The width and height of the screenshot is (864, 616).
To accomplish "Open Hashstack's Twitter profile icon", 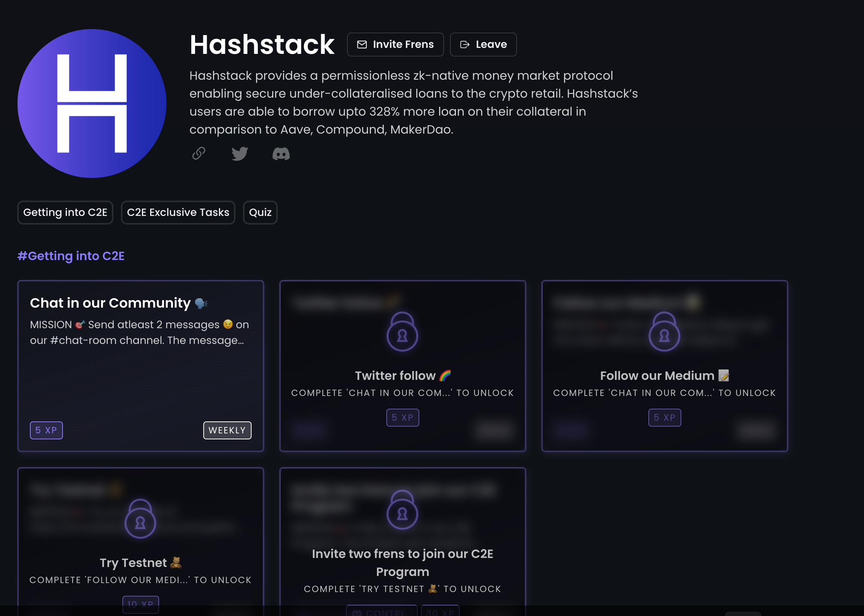I will [x=240, y=153].
